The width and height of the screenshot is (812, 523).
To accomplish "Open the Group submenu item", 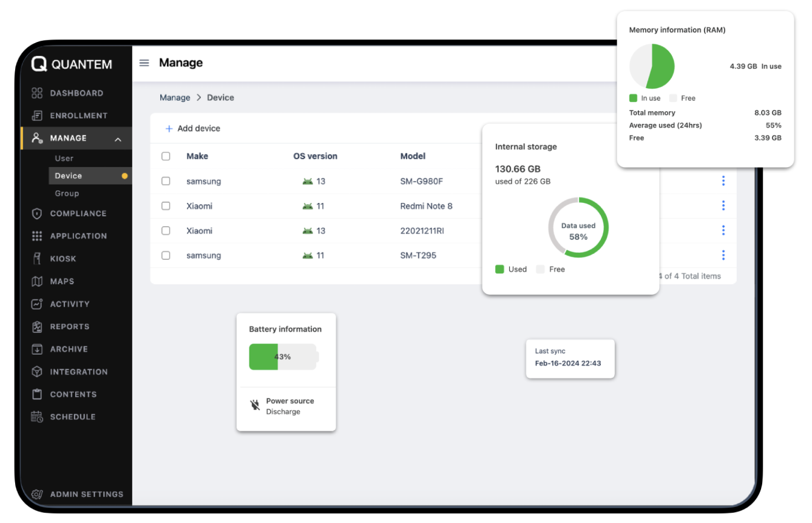I will (x=67, y=193).
